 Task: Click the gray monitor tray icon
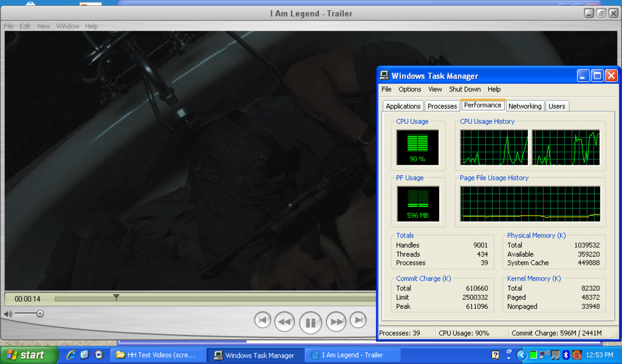[555, 355]
